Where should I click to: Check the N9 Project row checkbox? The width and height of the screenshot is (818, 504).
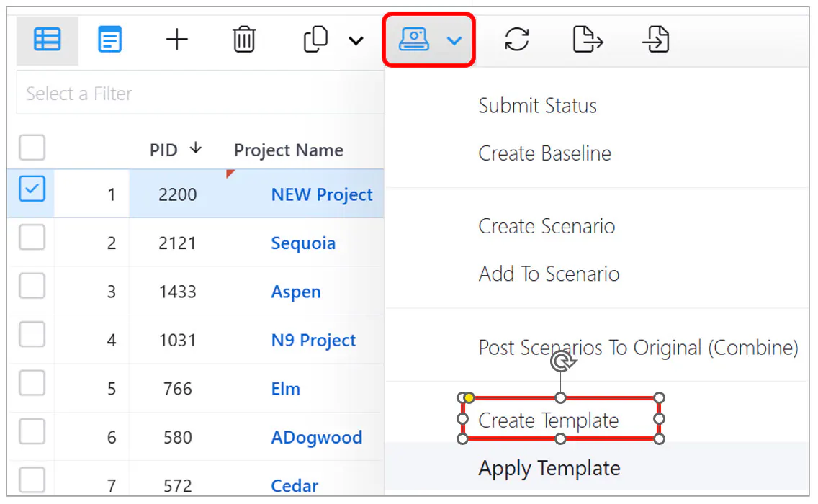click(32, 334)
